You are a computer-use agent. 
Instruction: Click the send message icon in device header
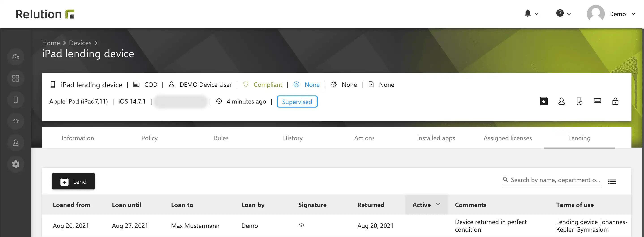[x=597, y=101]
